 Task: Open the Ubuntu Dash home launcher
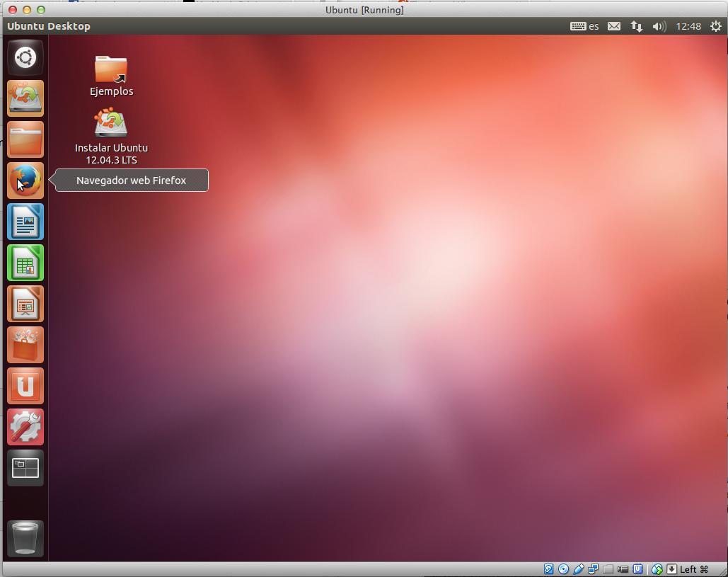point(25,57)
